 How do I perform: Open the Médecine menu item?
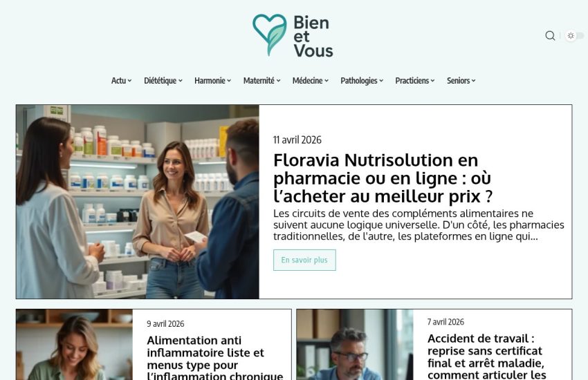pyautogui.click(x=311, y=81)
